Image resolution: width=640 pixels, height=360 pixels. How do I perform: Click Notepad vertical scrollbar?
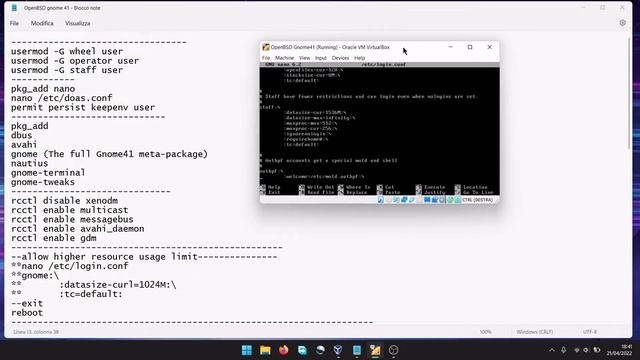point(629,94)
